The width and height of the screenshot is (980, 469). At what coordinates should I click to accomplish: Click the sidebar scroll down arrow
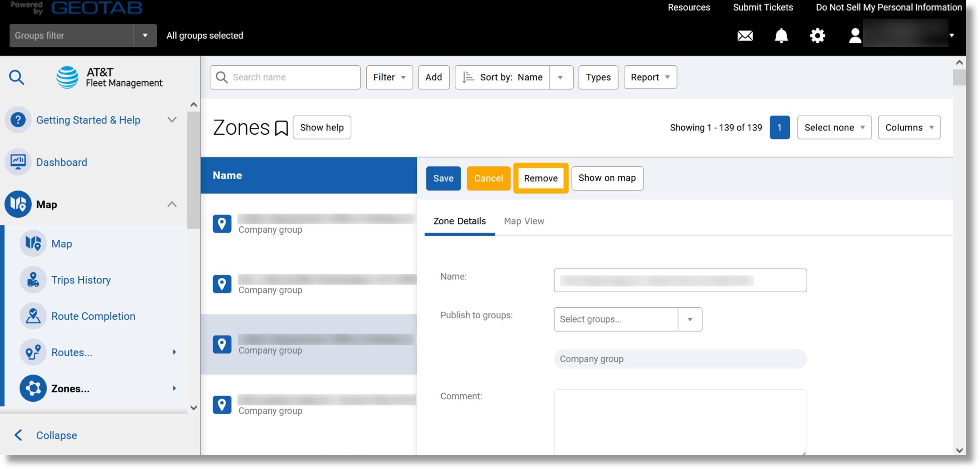click(194, 408)
